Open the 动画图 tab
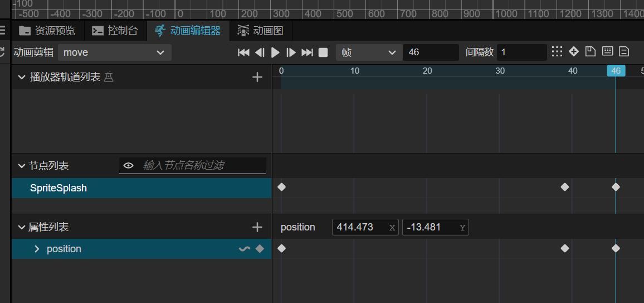Screen dimensions: 644x303 (260, 31)
